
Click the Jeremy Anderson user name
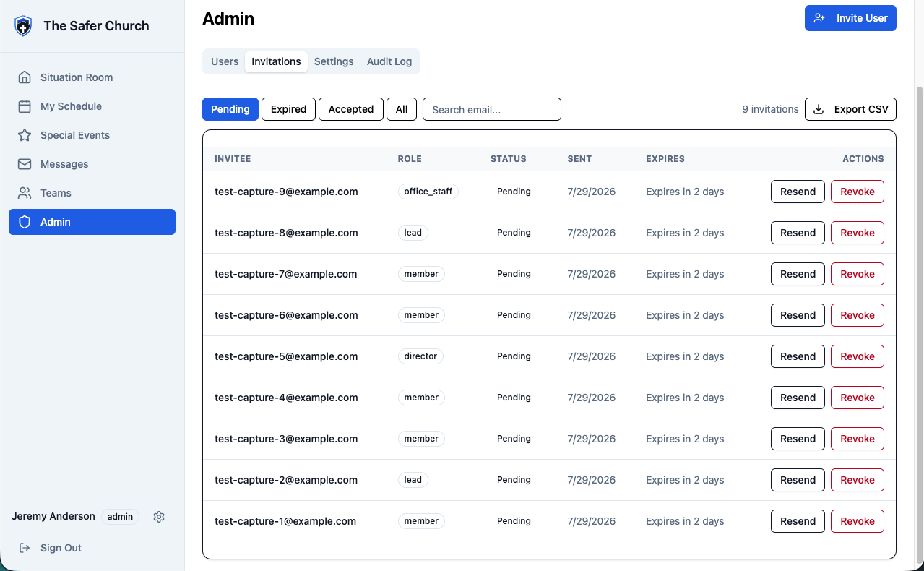pos(53,516)
